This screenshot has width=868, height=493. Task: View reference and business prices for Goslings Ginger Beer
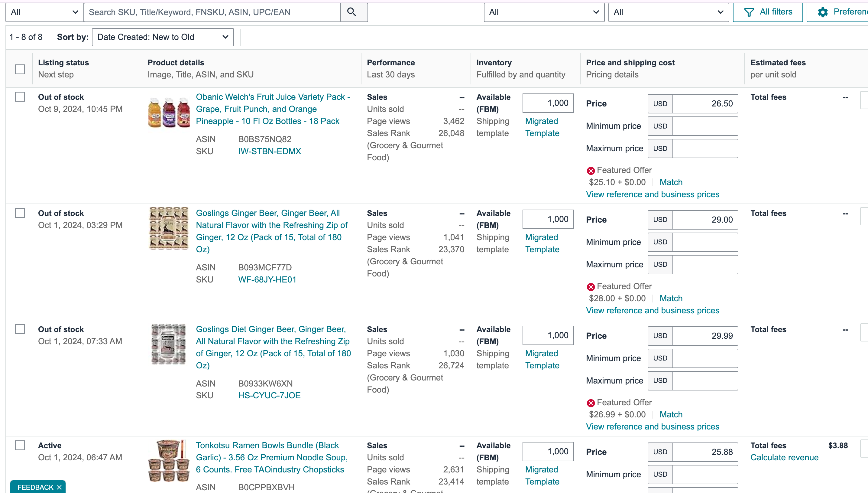point(653,311)
